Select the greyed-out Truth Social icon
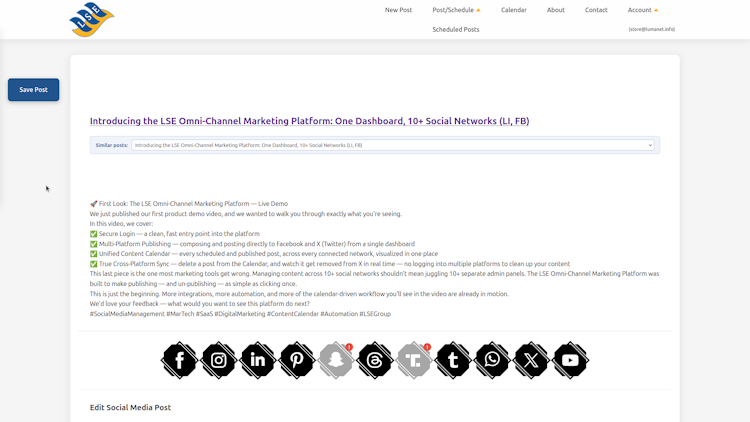The height and width of the screenshot is (422, 750). (414, 360)
